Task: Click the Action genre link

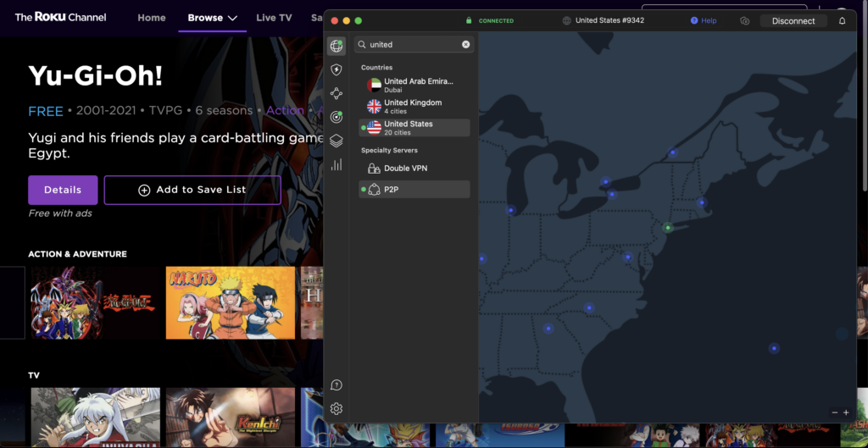Action: (x=285, y=111)
